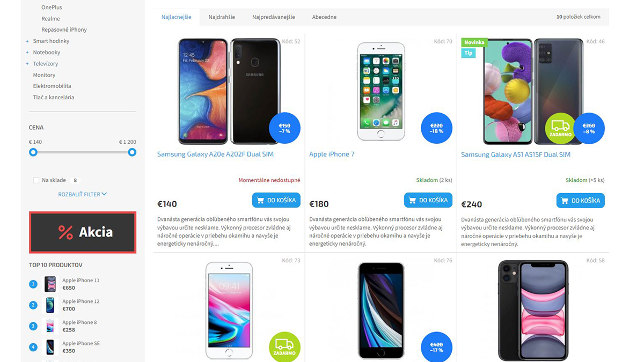Expand the Smart hodinky category
Image resolution: width=644 pixels, height=362 pixels.
point(27,41)
